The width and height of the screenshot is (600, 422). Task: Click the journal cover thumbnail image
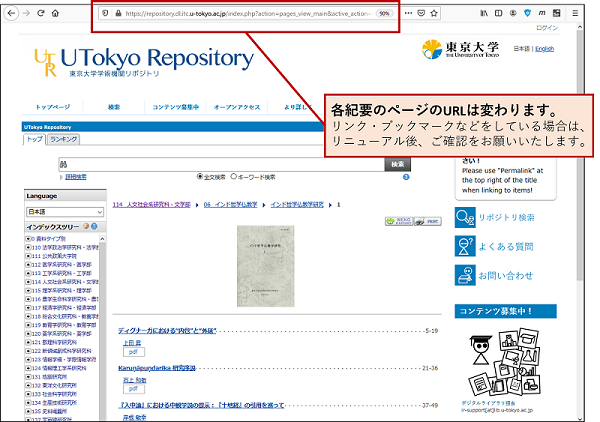[x=266, y=266]
